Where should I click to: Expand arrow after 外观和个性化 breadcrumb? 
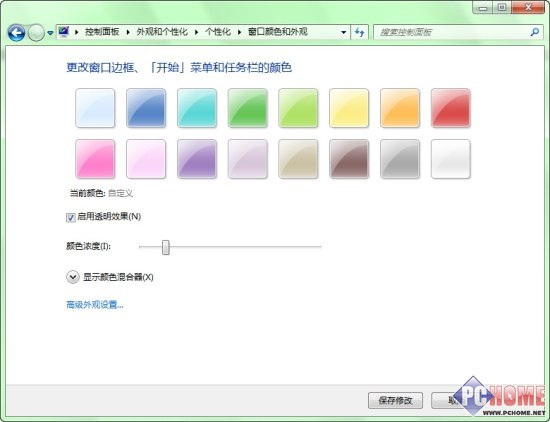pos(196,32)
